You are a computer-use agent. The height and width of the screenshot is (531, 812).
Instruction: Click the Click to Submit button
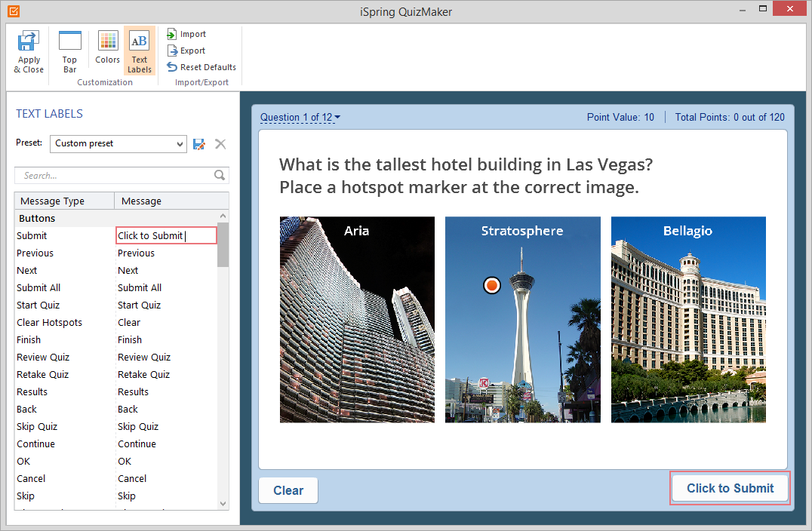(x=730, y=488)
